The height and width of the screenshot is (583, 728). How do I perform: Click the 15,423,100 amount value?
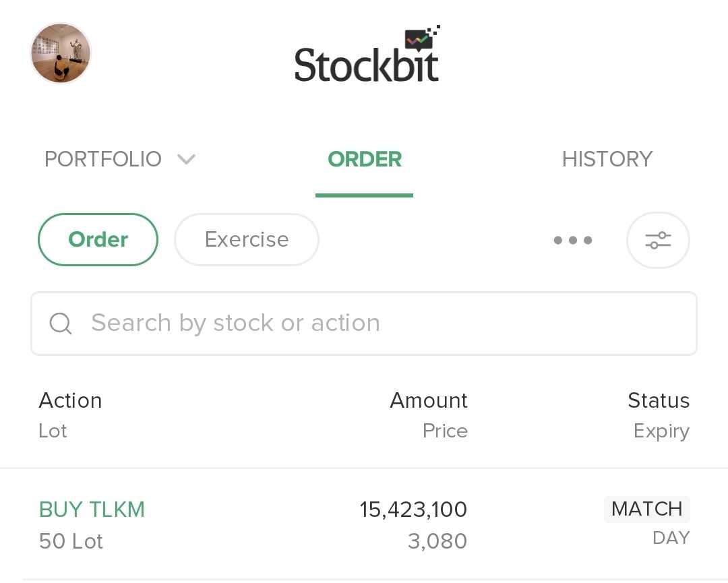[413, 510]
